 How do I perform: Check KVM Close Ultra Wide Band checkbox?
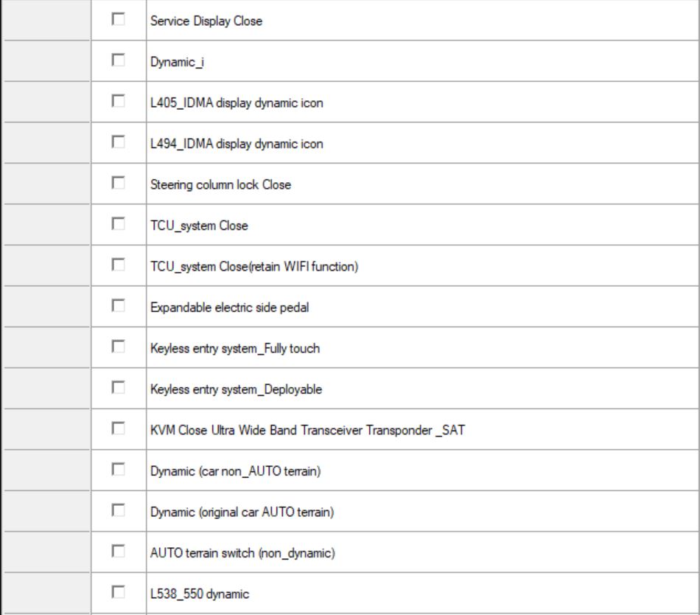pos(117,429)
